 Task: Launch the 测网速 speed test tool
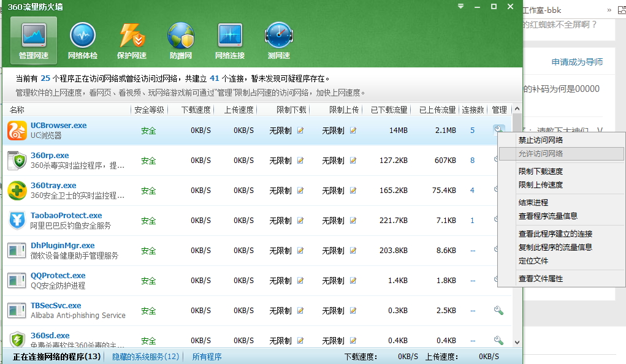tap(279, 40)
